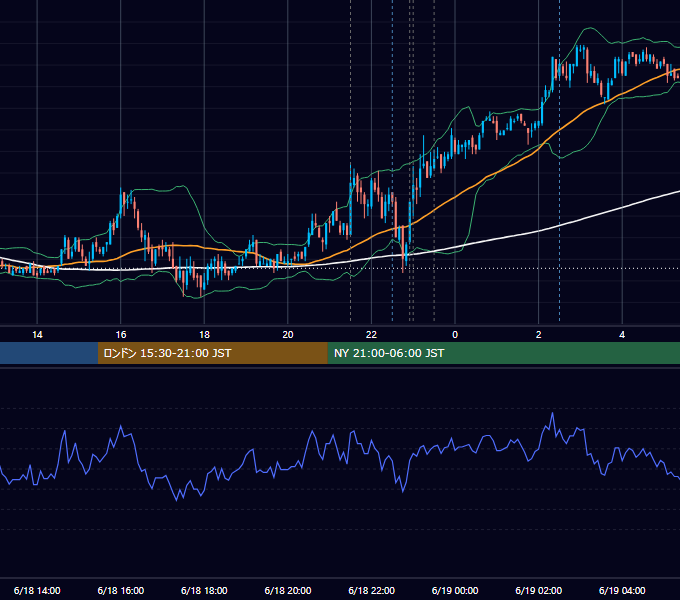Click hour label 16 on the price chart axis
680x600 pixels.
tap(121, 335)
